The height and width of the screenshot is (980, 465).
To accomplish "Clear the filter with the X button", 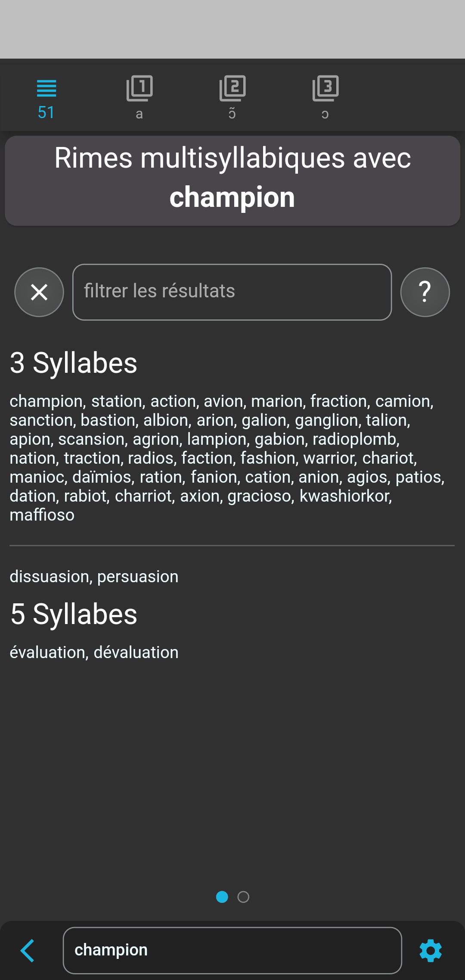I will click(39, 292).
